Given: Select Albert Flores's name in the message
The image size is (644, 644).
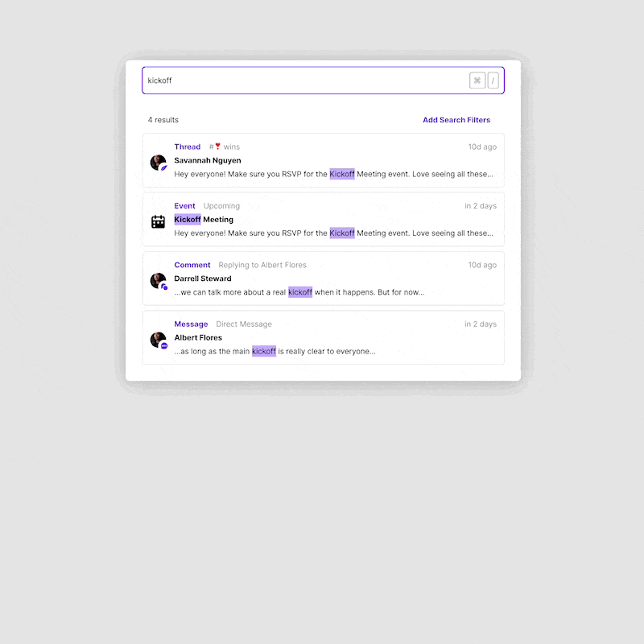Looking at the screenshot, I should point(198,337).
